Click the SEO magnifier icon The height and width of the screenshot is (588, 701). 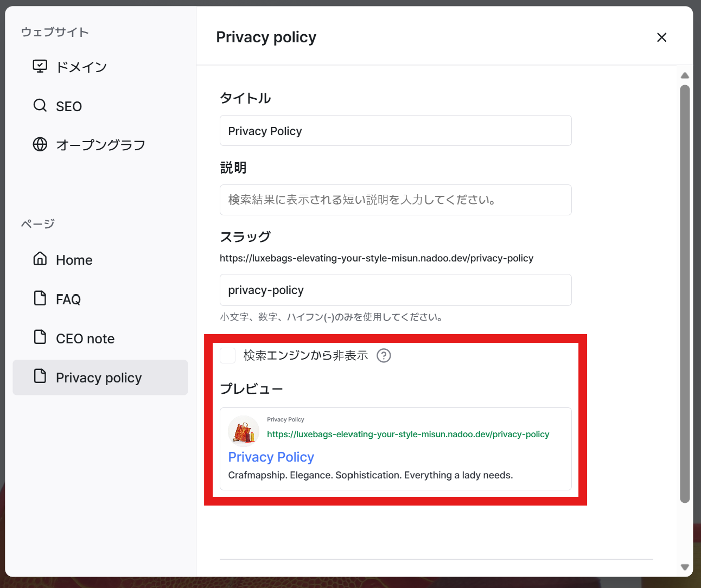40,105
